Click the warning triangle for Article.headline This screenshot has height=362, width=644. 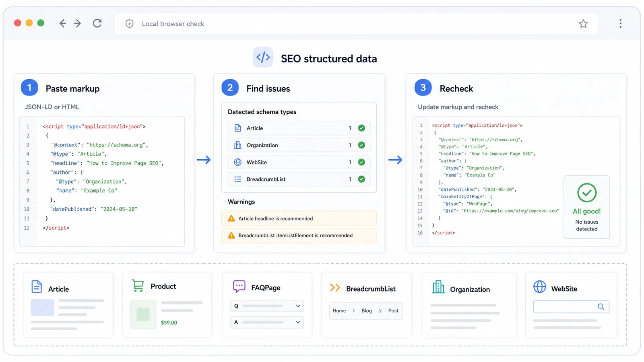(x=231, y=218)
